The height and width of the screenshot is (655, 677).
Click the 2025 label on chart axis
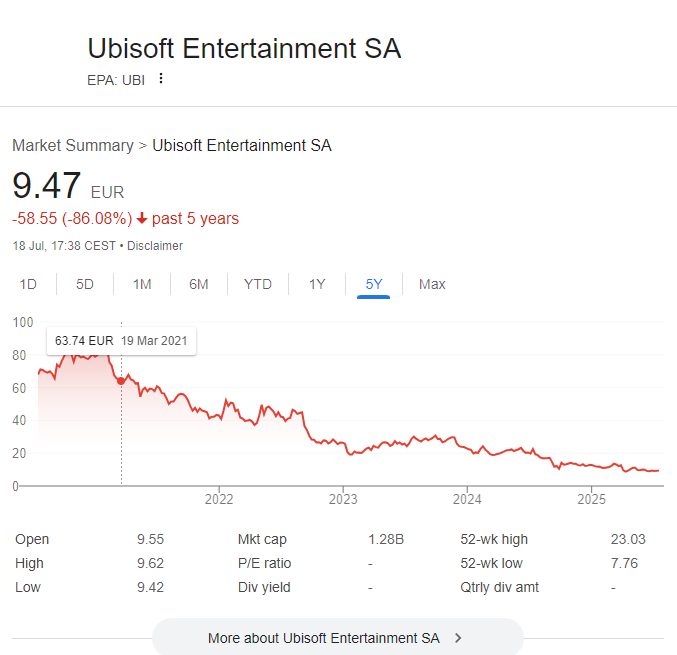[592, 499]
